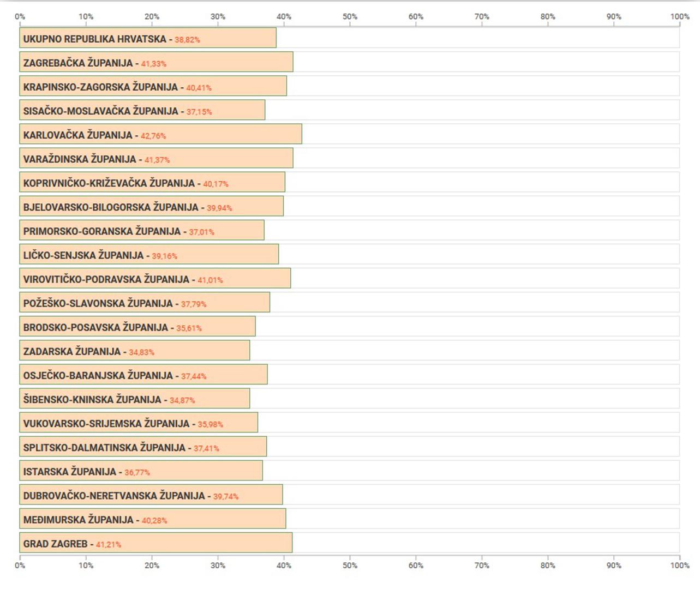Select the ZAGREBAČKA ŽUPANIJA bar

pos(156,62)
